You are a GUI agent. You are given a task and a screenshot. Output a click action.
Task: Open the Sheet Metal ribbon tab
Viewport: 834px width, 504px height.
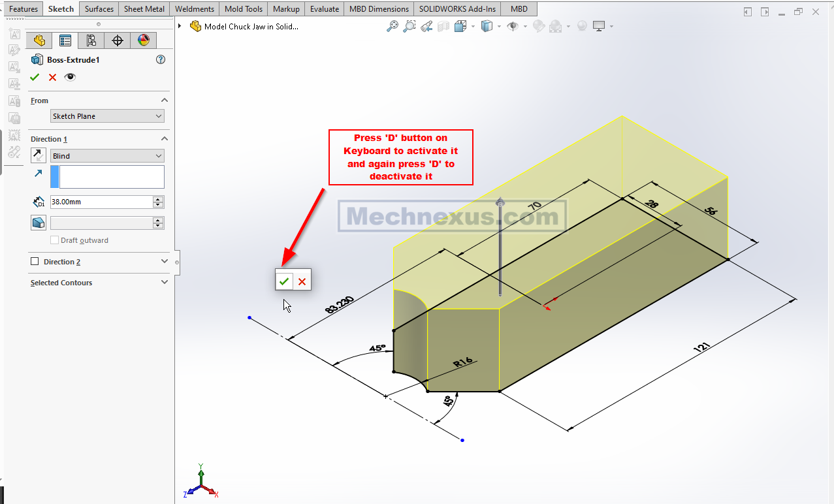coord(144,8)
